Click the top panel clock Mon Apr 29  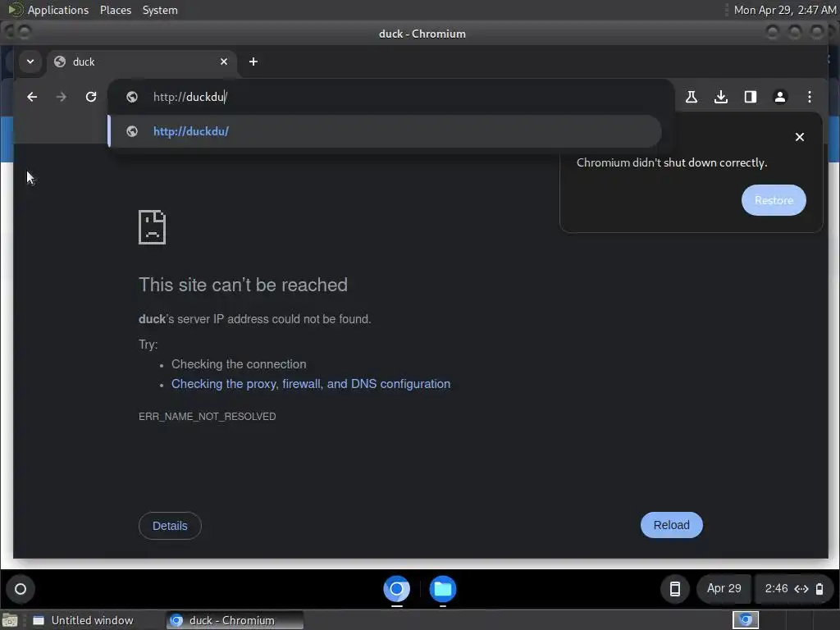(x=785, y=10)
